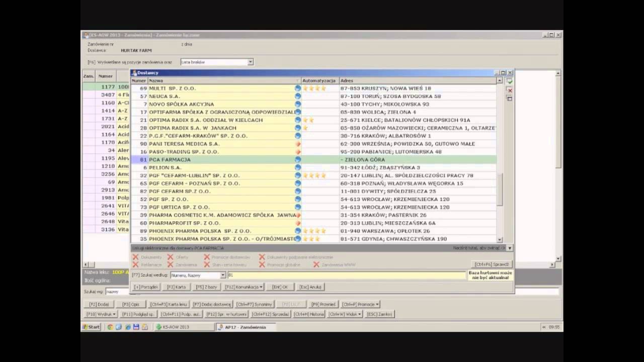The width and height of the screenshot is (644, 362).
Task: Select PHOENIX PHARMA POLSKA Warszawa row
Action: (313, 231)
